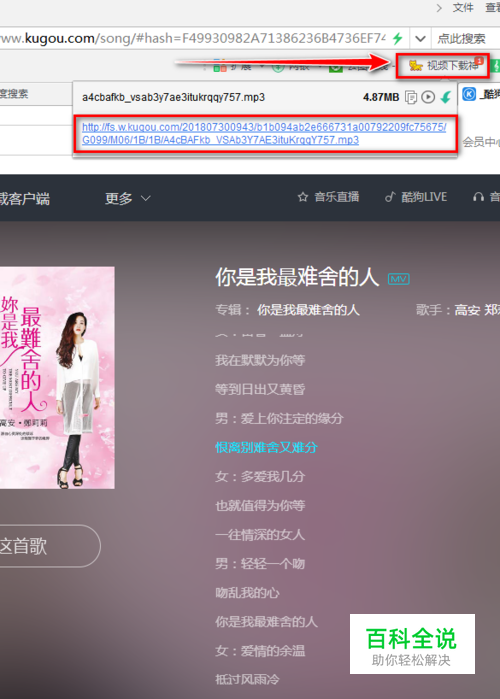Open album link 你是我最难舍的人

click(308, 310)
